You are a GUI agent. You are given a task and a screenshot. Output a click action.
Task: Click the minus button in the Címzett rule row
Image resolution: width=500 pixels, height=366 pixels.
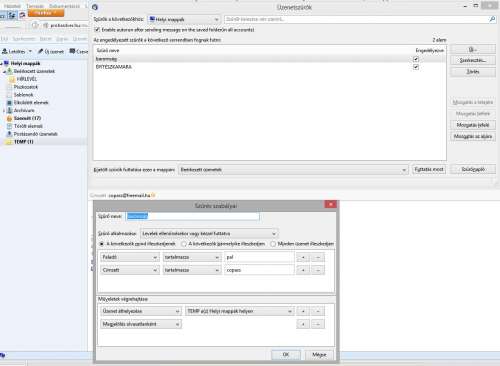click(318, 270)
